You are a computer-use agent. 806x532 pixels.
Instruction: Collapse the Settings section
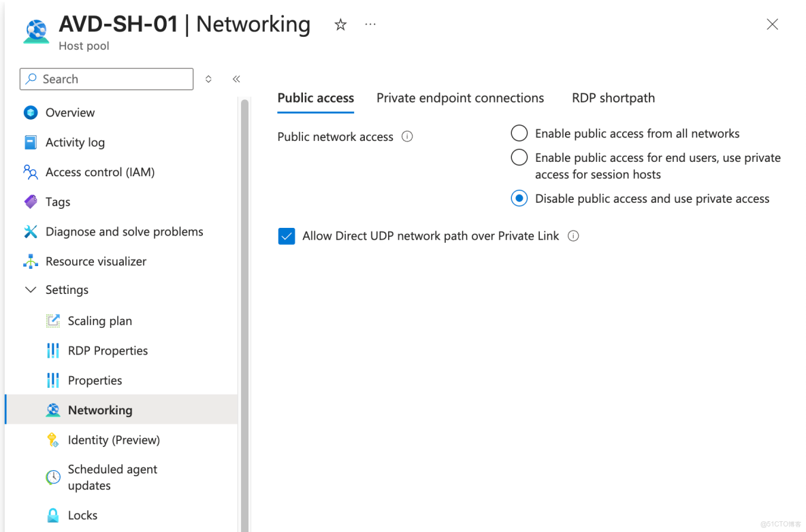tap(30, 289)
